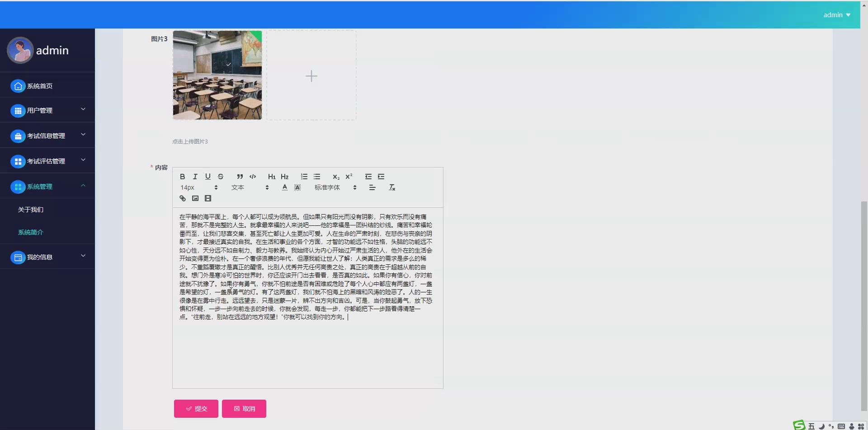The height and width of the screenshot is (430, 868).
Task: Toggle bold formatting in the editor
Action: click(x=183, y=177)
